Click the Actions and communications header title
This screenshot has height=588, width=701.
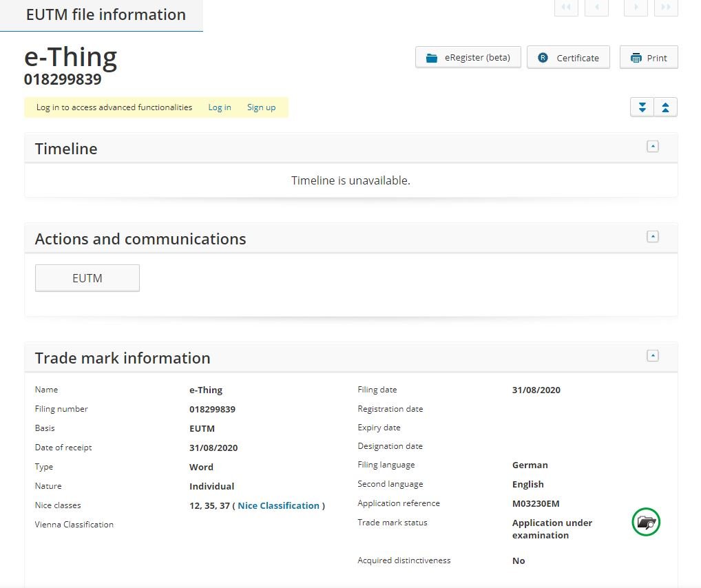[x=140, y=239]
